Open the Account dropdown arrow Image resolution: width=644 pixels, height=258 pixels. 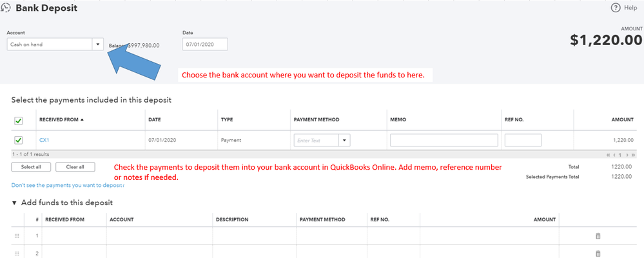click(x=97, y=45)
